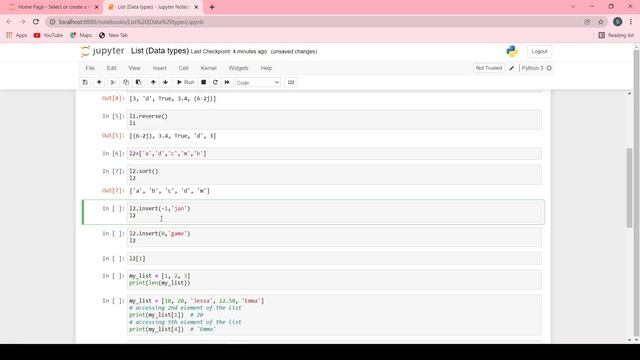
Task: Click the l2[1] code cell
Action: point(334,258)
